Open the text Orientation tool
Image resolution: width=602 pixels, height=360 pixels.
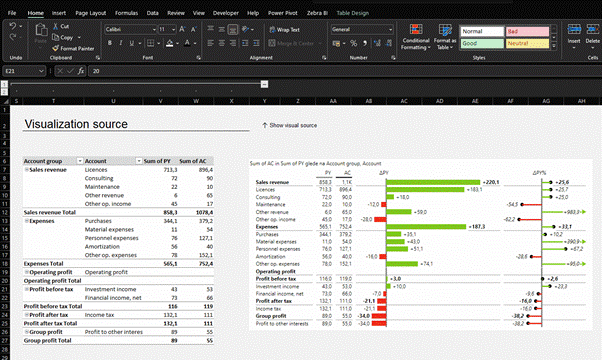click(x=246, y=29)
